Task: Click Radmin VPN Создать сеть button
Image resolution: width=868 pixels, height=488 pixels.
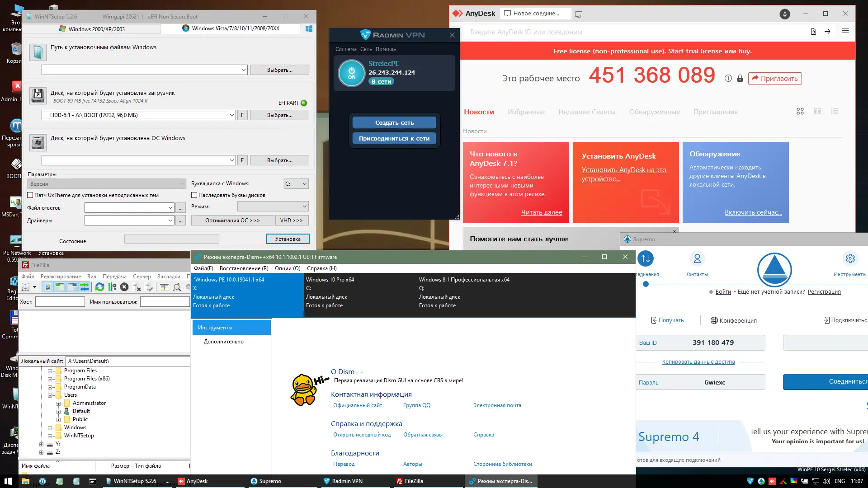Action: 394,122
